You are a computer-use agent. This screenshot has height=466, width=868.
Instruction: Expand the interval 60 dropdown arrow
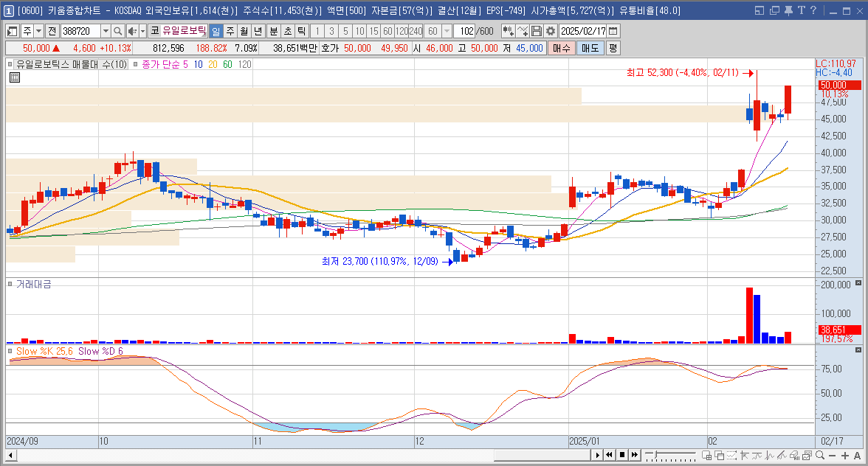point(446,32)
